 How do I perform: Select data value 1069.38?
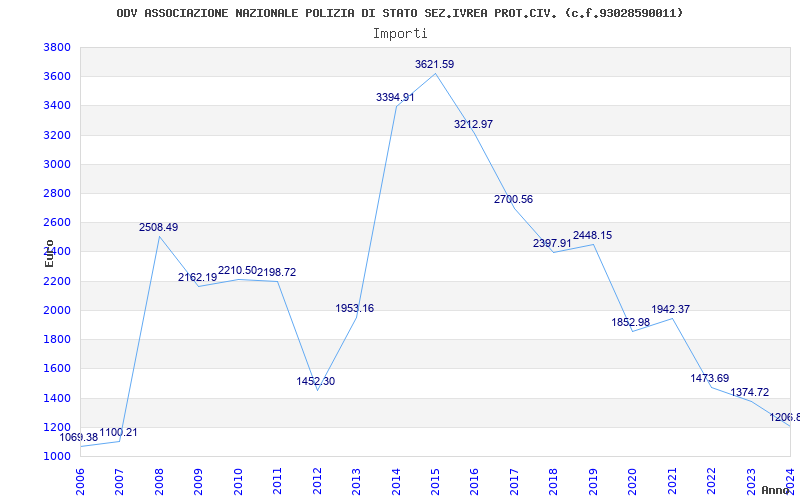[79, 437]
